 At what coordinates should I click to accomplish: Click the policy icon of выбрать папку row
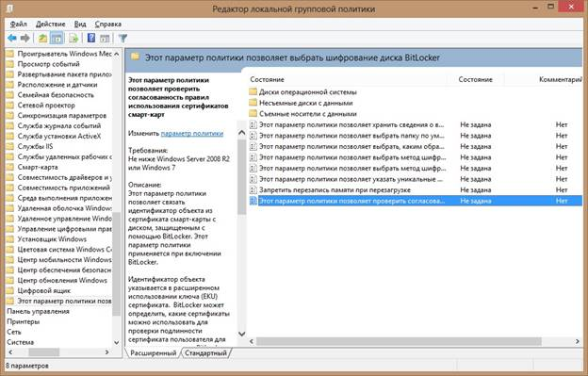(x=253, y=136)
